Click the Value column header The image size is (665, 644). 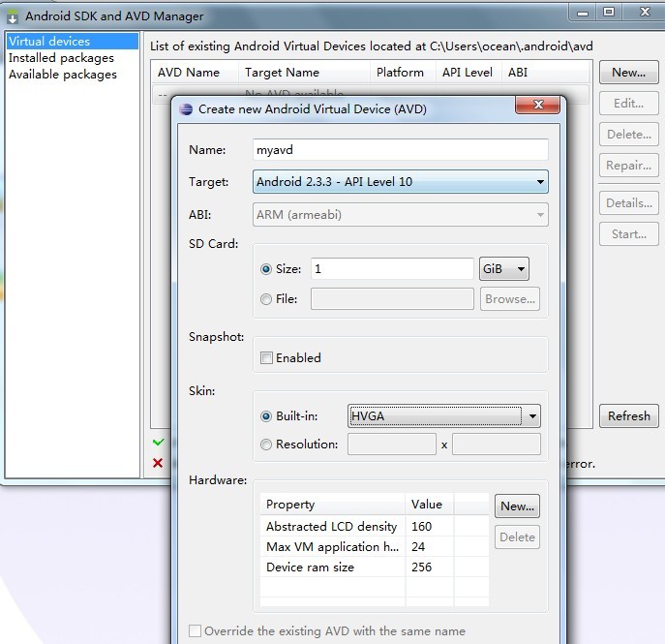point(429,505)
